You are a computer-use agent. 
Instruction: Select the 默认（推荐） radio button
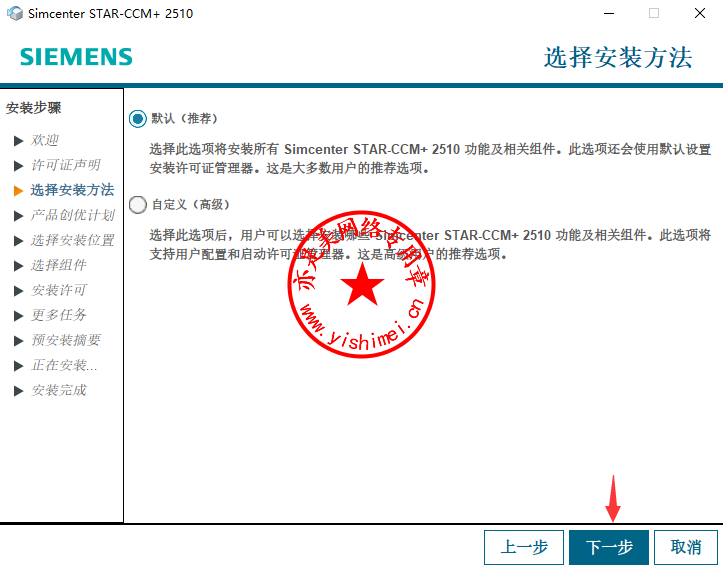138,118
